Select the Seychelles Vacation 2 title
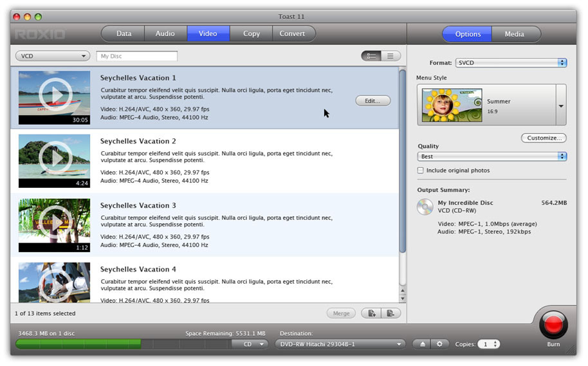This screenshot has height=366, width=588. pos(138,141)
